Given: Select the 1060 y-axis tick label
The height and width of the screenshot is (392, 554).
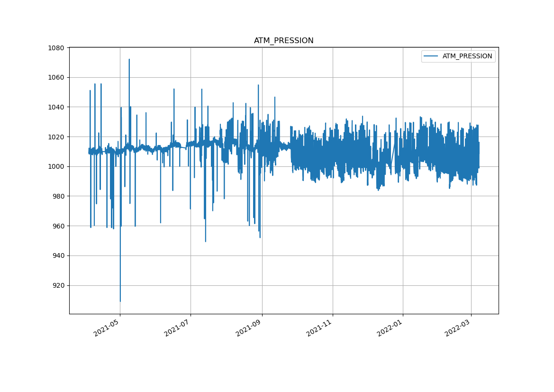Looking at the screenshot, I should 57,77.
